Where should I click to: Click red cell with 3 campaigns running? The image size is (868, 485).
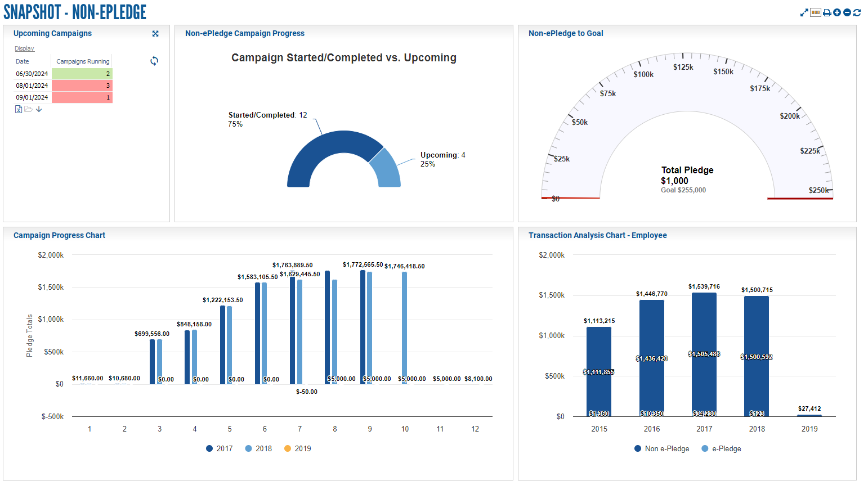[x=82, y=86]
